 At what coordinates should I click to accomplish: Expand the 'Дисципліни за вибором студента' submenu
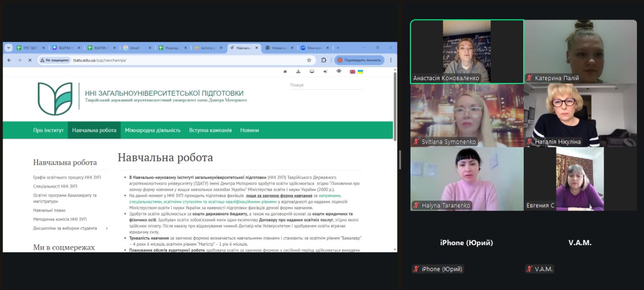[107, 228]
